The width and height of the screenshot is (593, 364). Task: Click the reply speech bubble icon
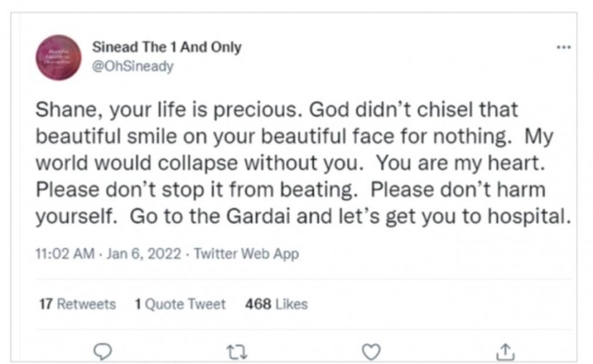pyautogui.click(x=103, y=351)
